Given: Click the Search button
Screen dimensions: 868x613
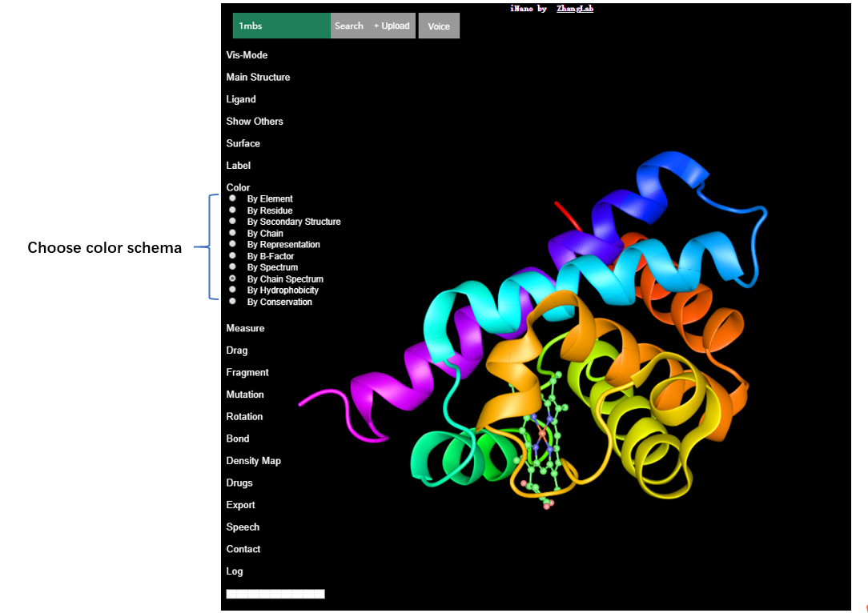Looking at the screenshot, I should (x=348, y=26).
